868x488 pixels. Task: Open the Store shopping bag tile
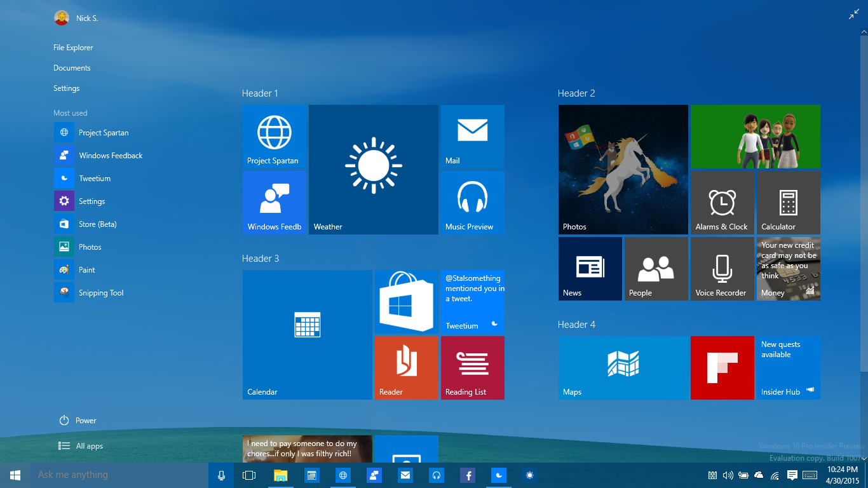[x=407, y=302]
